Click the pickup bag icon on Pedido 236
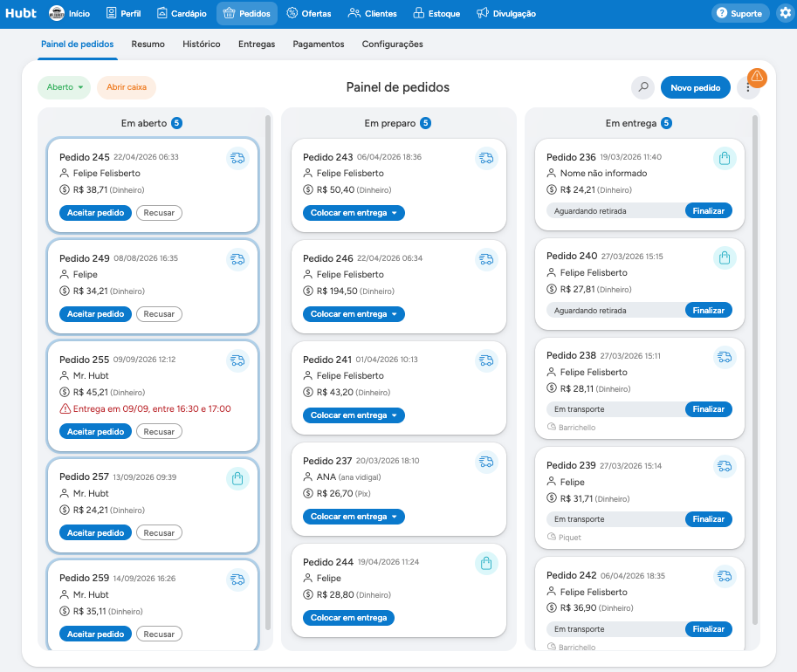797x672 pixels. pyautogui.click(x=725, y=158)
